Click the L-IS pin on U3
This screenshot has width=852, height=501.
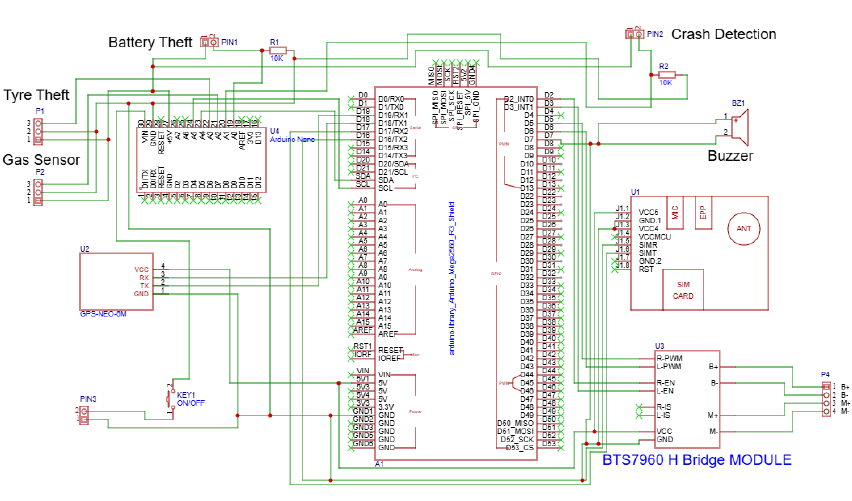(x=663, y=415)
